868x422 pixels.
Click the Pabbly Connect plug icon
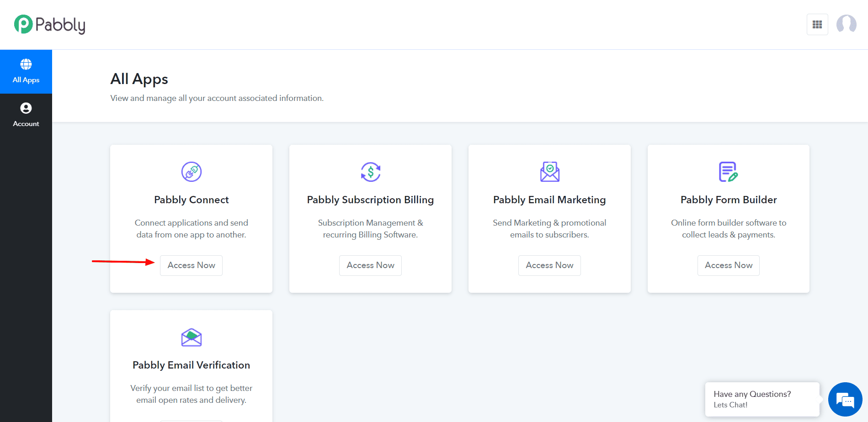pyautogui.click(x=192, y=172)
